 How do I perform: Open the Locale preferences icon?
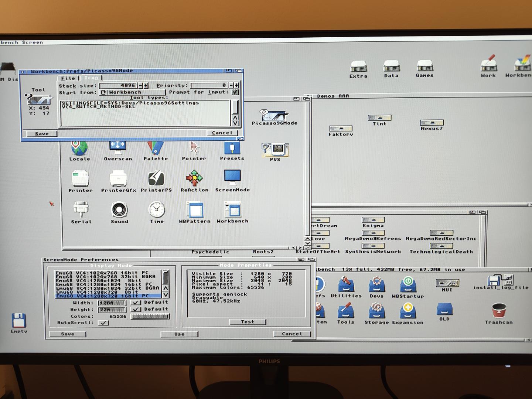(79, 149)
